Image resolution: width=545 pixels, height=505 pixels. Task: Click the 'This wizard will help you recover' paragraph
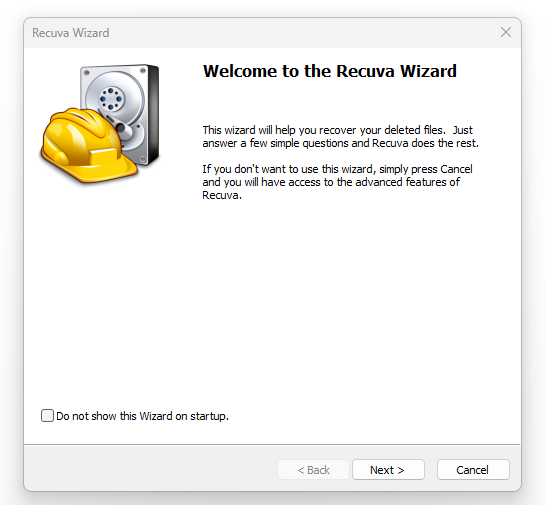pos(341,137)
